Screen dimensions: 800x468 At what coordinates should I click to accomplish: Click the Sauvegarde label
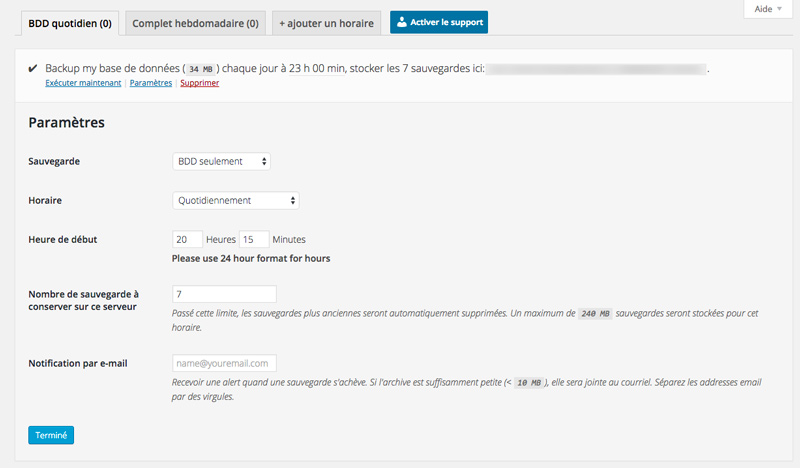54,161
